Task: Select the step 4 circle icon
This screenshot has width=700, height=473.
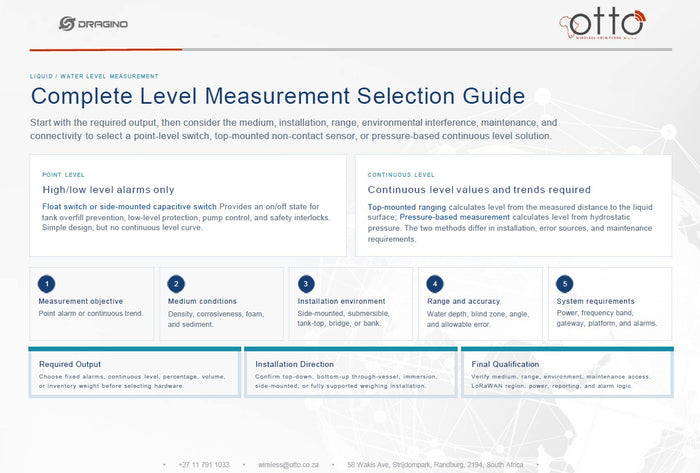Action: [x=435, y=284]
